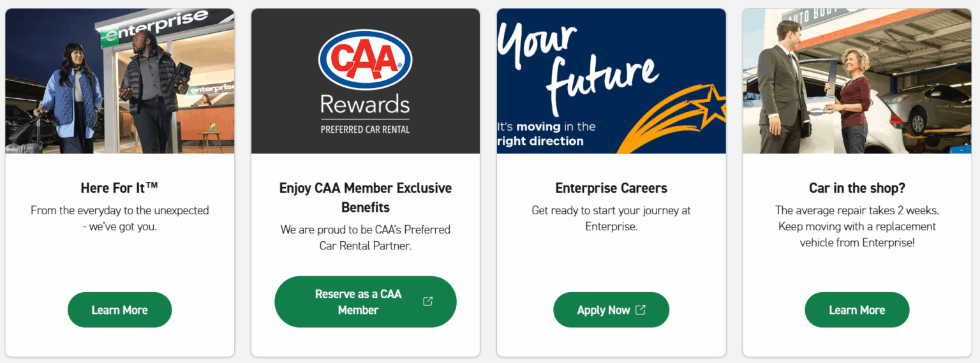Open the auto body shop handshake photo

856,81
